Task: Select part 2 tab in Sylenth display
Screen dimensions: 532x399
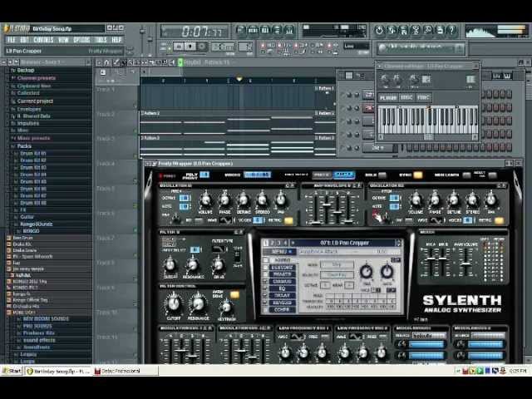Action: click(272, 243)
